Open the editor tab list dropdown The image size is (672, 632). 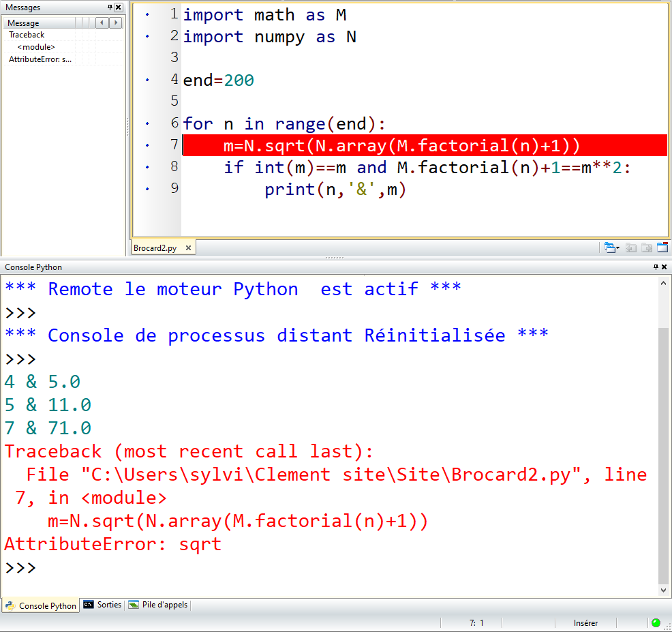(x=611, y=248)
